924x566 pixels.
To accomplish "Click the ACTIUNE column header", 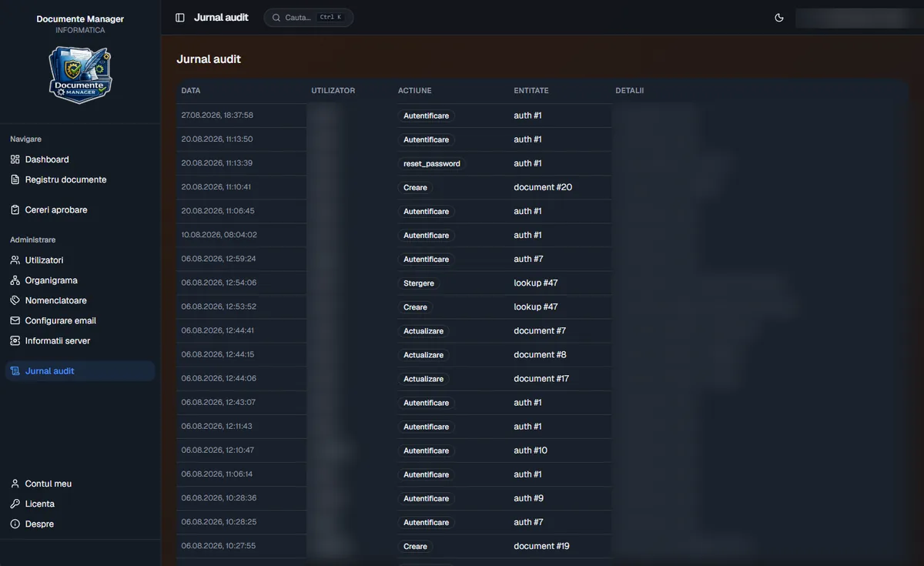I will click(415, 91).
